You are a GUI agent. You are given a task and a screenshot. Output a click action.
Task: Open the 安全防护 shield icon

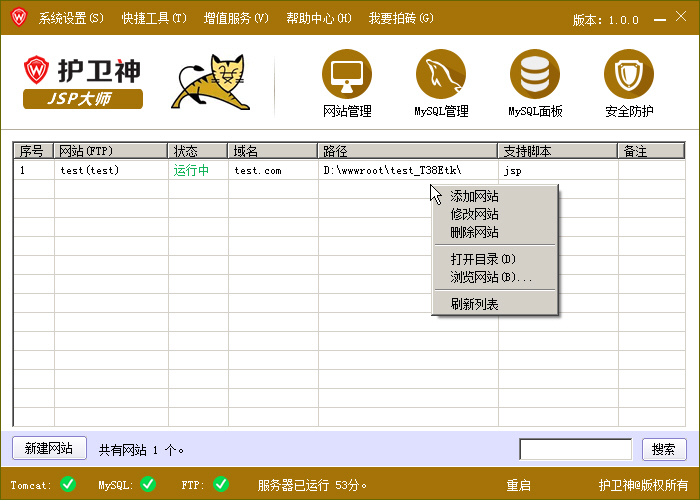629,74
